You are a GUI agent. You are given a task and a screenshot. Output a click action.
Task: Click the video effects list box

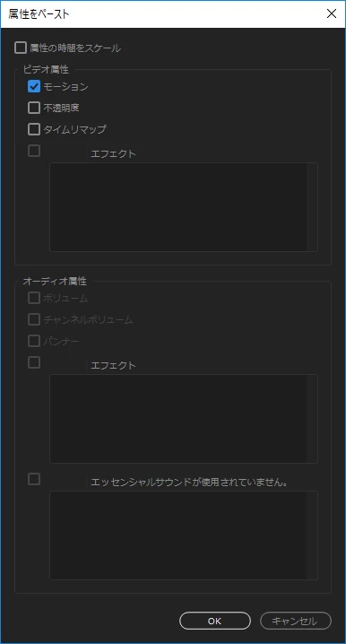click(178, 207)
